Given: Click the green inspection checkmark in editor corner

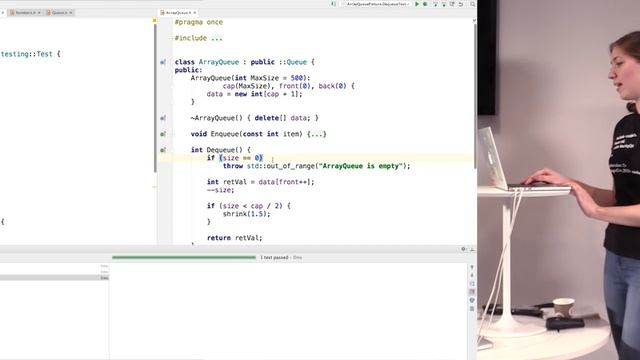Looking at the screenshot, I should 474,20.
